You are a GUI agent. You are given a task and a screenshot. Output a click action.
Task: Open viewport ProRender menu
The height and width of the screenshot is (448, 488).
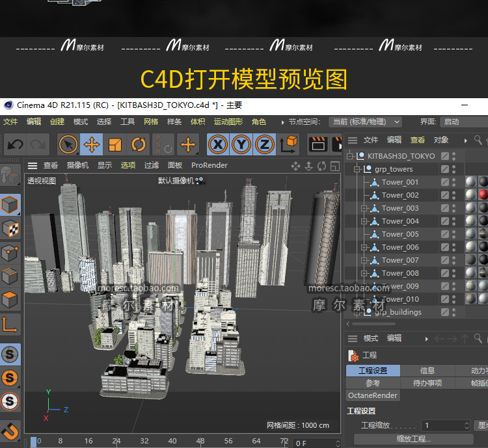209,165
